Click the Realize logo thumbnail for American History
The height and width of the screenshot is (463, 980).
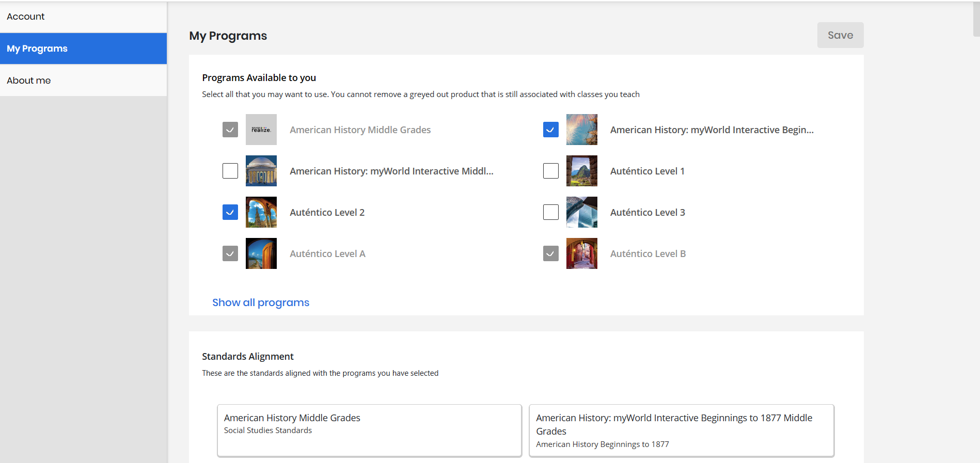coord(261,130)
